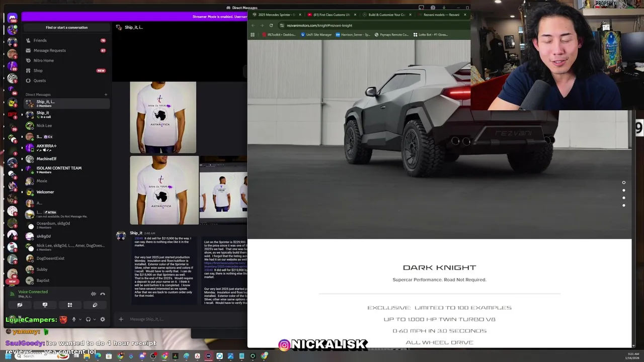The width and height of the screenshot is (644, 362).
Task: Switch to 2025 Mercedes Sprinter browser tab
Action: click(276, 15)
